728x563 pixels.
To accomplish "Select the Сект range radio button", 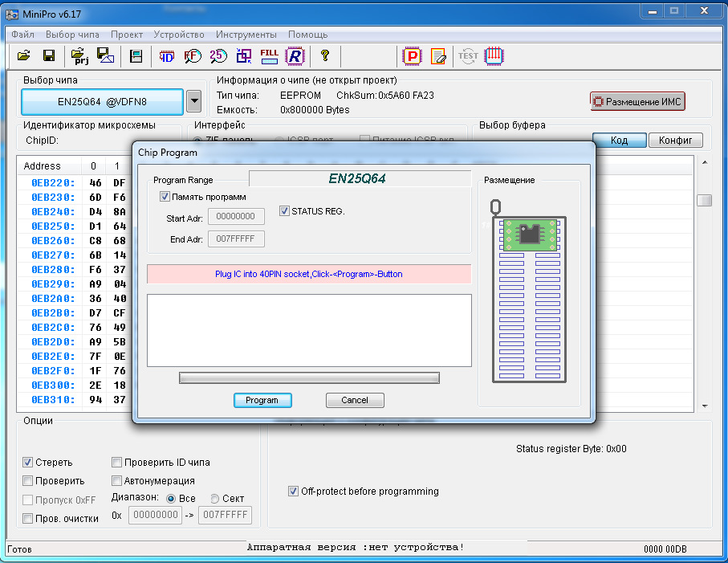I will 214,499.
